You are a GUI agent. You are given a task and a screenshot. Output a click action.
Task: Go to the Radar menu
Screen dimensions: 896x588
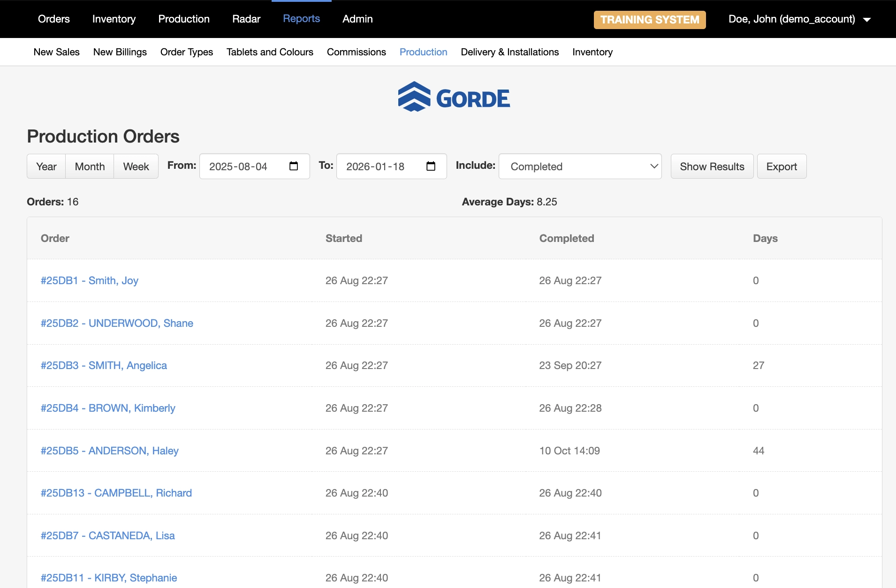[246, 19]
